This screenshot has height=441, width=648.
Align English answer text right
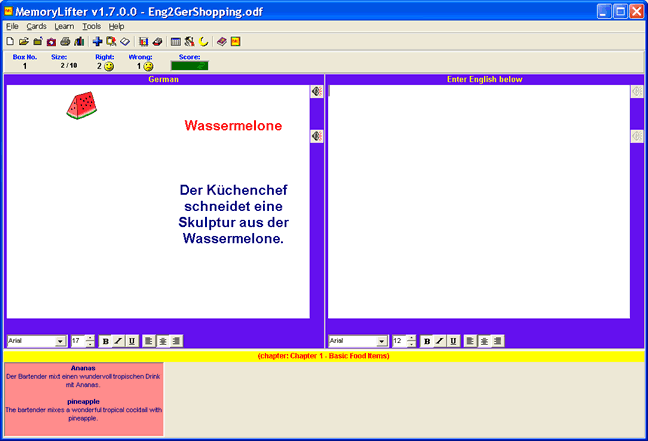coord(498,341)
